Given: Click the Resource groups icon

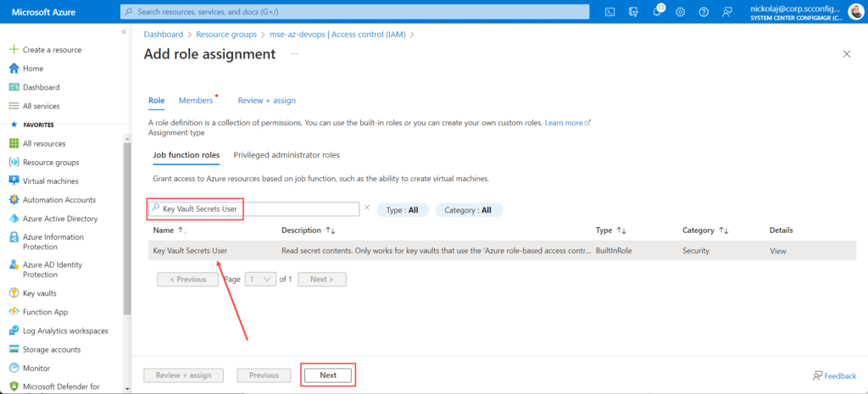Looking at the screenshot, I should coord(14,162).
